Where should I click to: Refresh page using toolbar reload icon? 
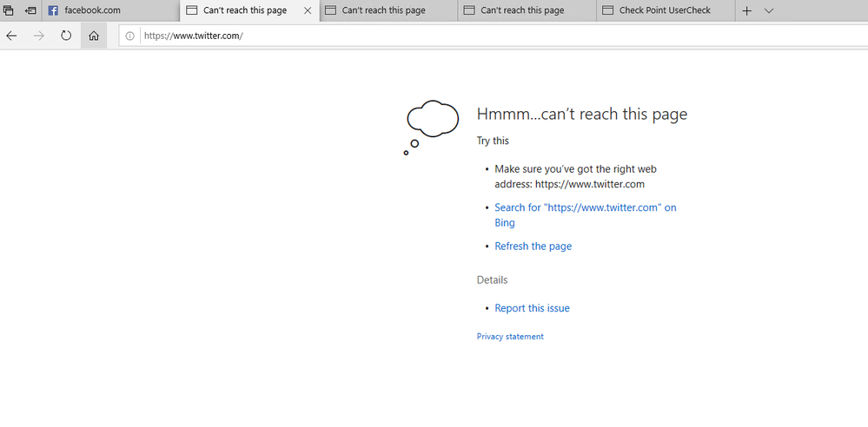pyautogui.click(x=66, y=36)
